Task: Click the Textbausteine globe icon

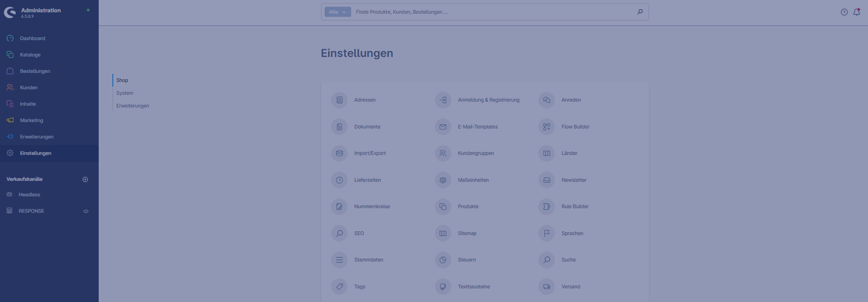Action: 443,286
